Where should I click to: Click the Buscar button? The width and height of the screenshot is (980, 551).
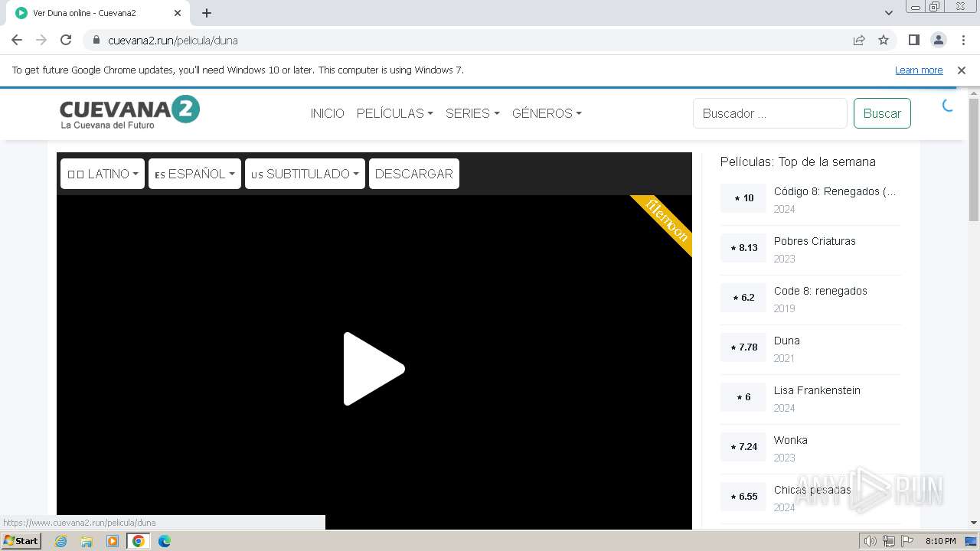(882, 113)
